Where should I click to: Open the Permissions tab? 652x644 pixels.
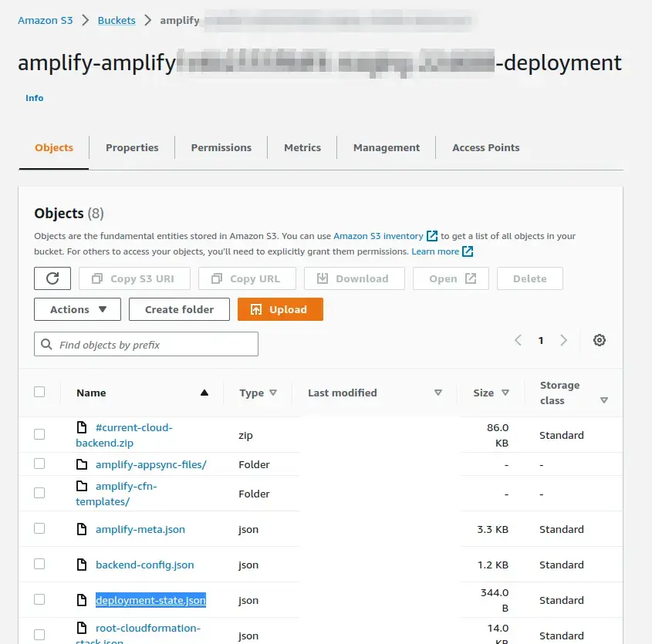221,147
